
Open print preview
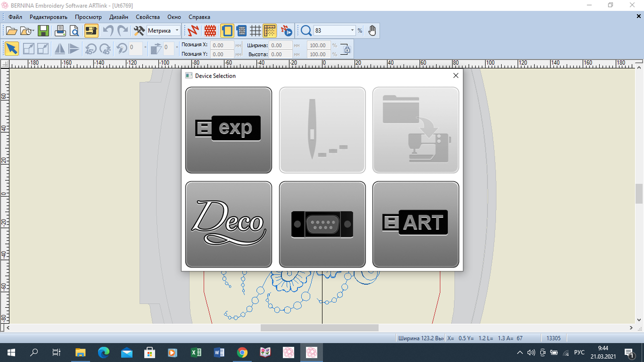coord(74,31)
